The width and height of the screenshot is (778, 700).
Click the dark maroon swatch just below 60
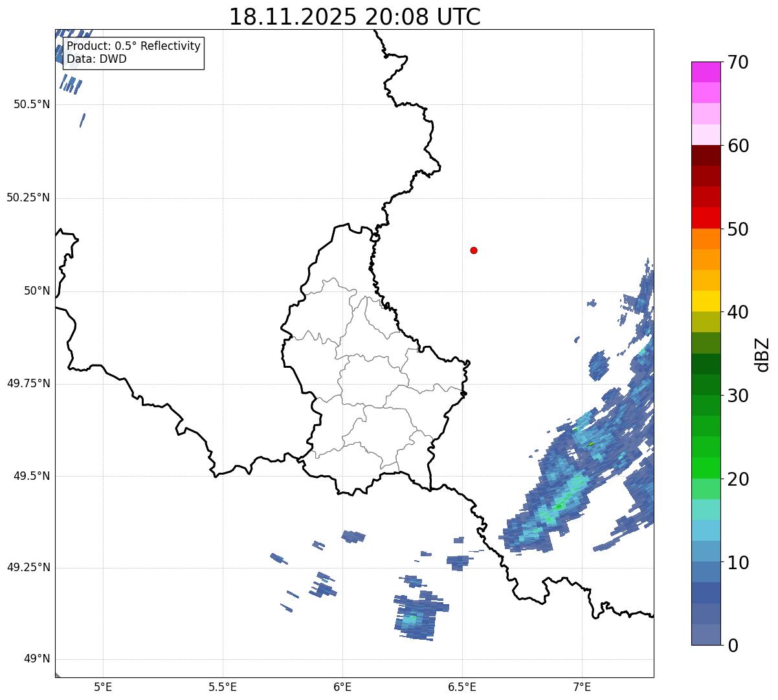pos(706,155)
